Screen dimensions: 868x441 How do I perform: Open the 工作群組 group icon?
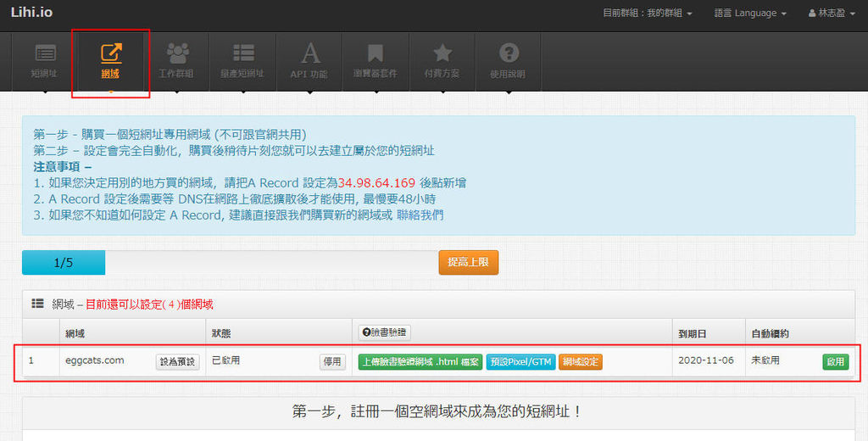click(177, 53)
